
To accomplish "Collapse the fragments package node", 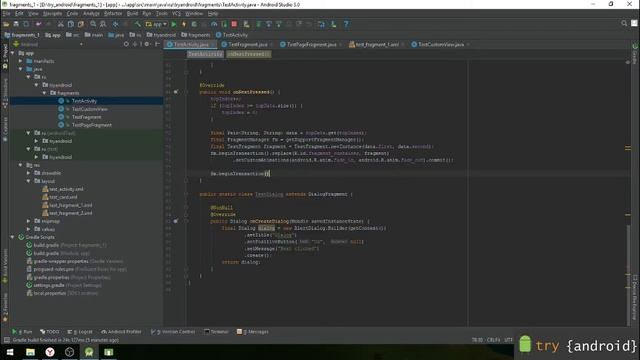I will point(44,93).
